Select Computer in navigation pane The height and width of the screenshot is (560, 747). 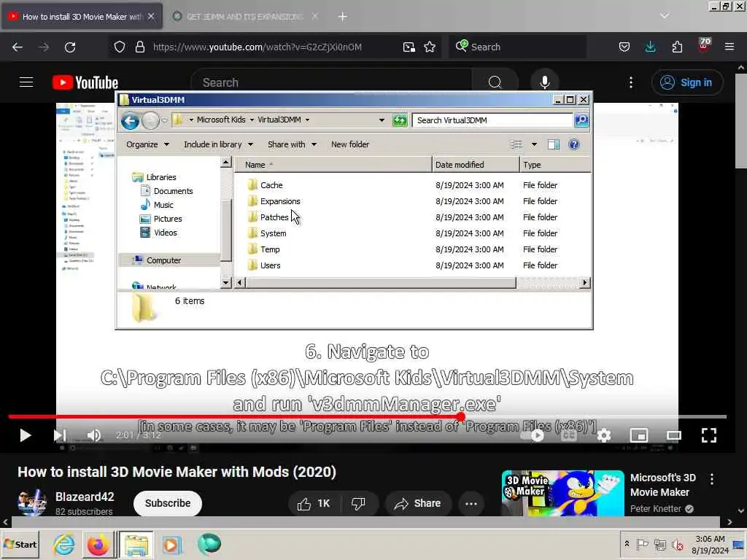[x=163, y=260]
